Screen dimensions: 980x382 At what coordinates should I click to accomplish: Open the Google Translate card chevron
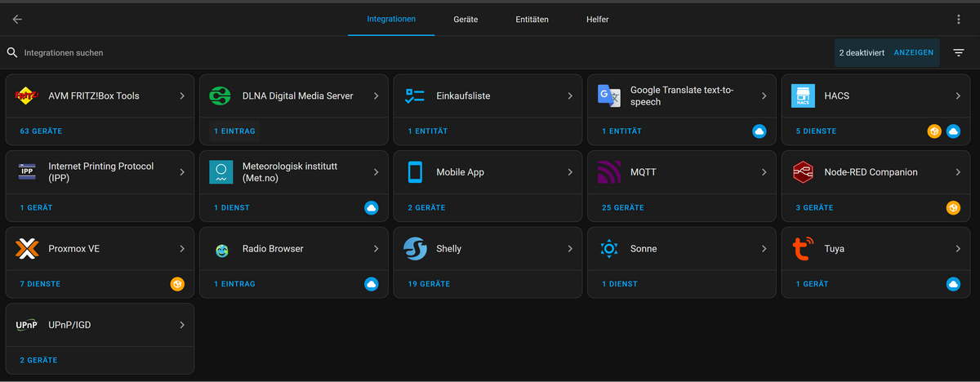(764, 95)
